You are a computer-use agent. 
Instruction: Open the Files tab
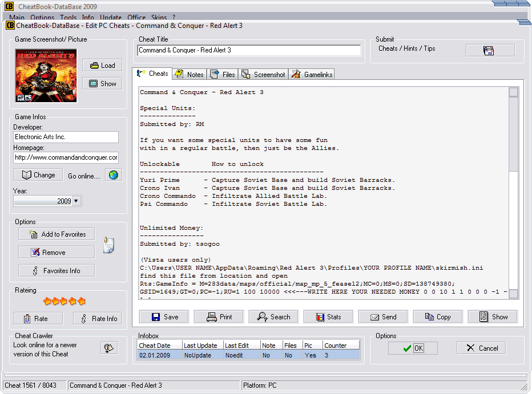point(222,75)
